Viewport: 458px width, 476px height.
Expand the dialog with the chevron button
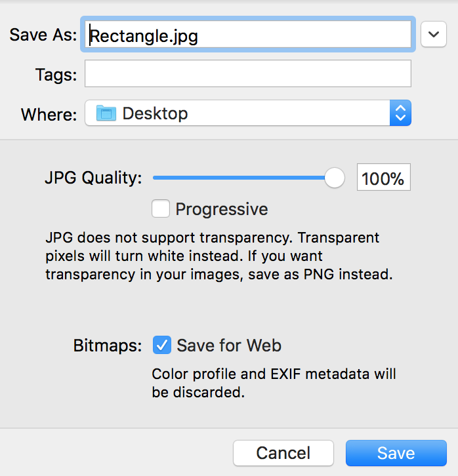(x=433, y=34)
